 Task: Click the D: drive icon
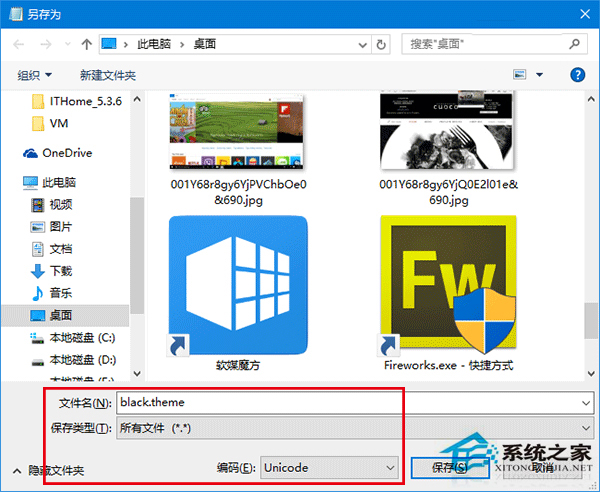click(38, 361)
